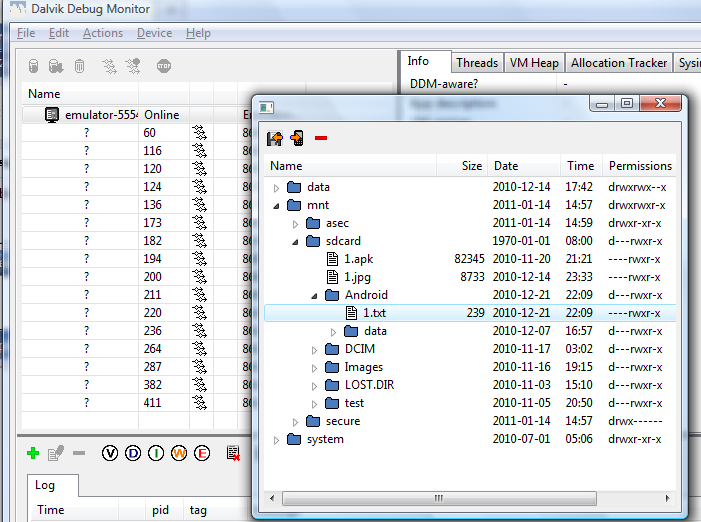This screenshot has height=522, width=701.
Task: Click the red delete selection icon
Action: [321, 138]
